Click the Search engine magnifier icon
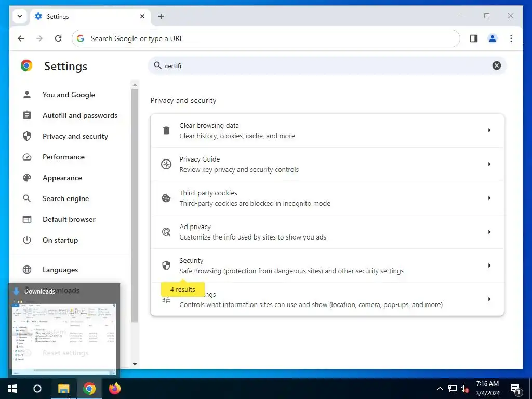This screenshot has width=532, height=399. tap(27, 198)
